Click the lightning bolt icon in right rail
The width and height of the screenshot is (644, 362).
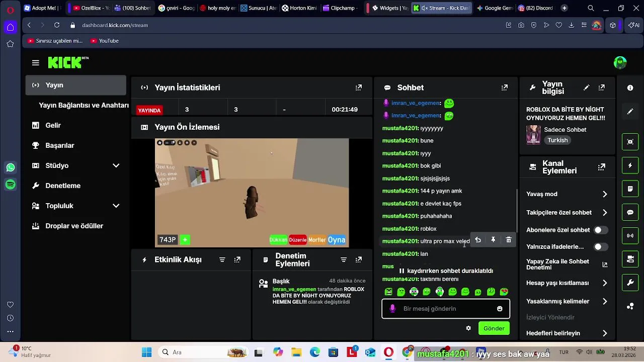click(x=630, y=165)
